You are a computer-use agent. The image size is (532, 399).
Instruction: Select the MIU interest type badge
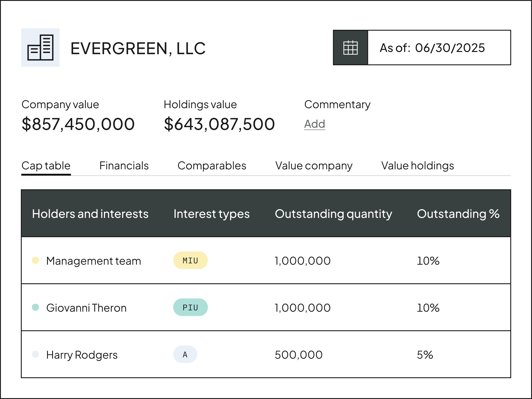[x=190, y=260]
